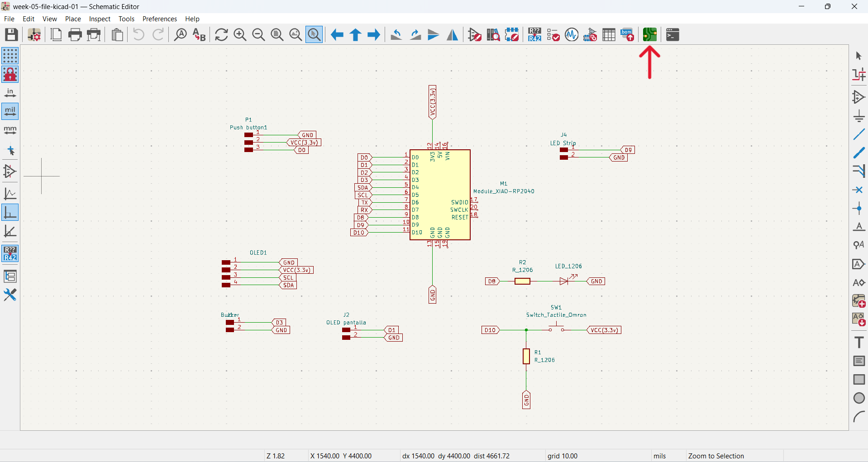Screen dimensions: 868x462
Task: Rotate selection counterclockwise
Action: tap(396, 34)
